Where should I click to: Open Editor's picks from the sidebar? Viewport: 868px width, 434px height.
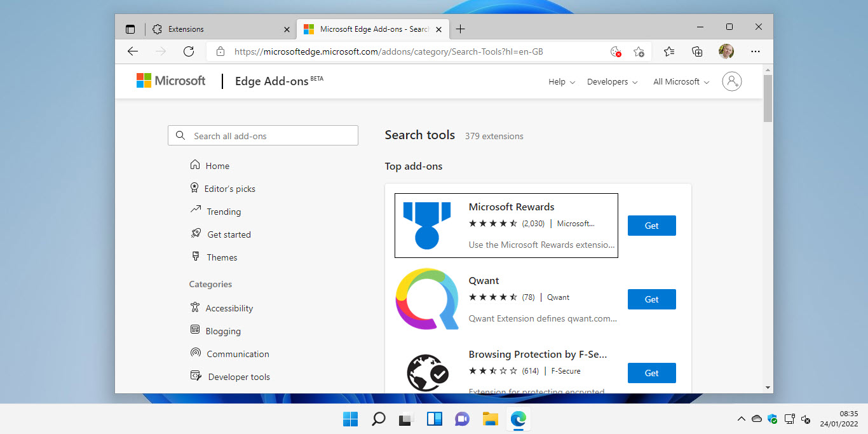coord(229,188)
